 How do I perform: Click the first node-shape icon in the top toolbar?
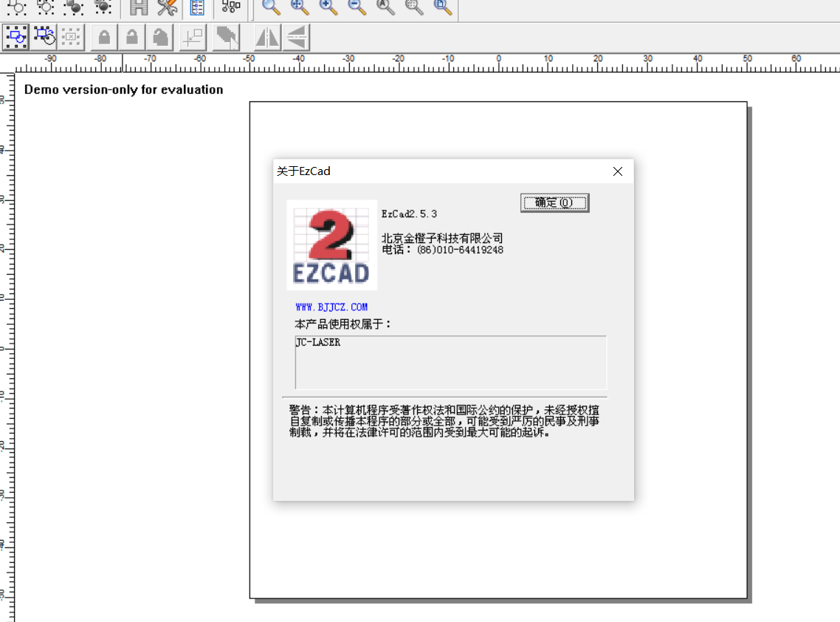16,7
